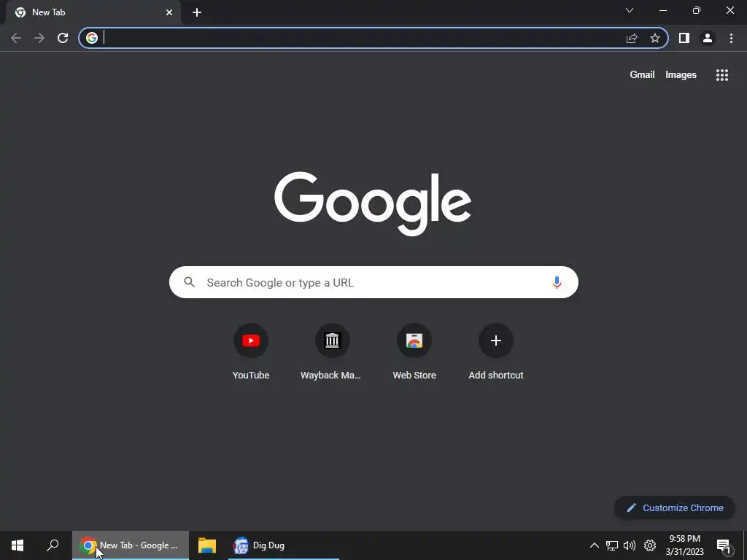Open Windows taskbar search
747x560 pixels.
point(53,545)
